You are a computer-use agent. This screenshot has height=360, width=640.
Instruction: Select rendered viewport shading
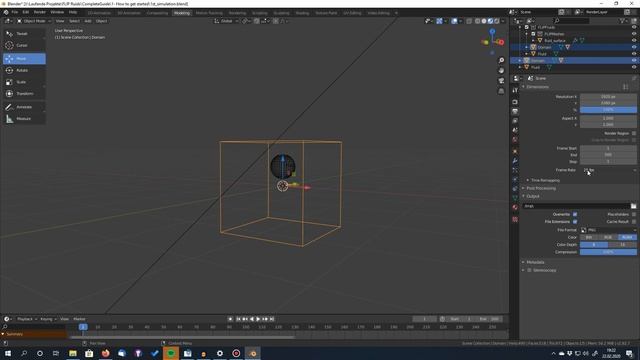[497, 21]
